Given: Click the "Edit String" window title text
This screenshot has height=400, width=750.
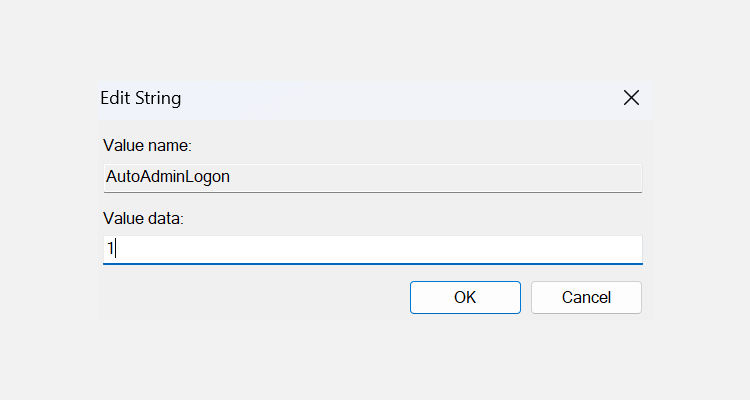Looking at the screenshot, I should [x=141, y=98].
